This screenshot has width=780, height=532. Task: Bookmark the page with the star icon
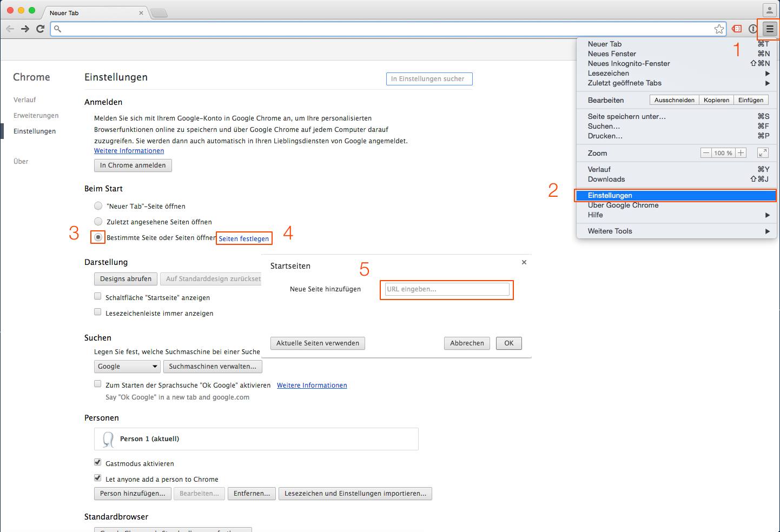(x=719, y=29)
